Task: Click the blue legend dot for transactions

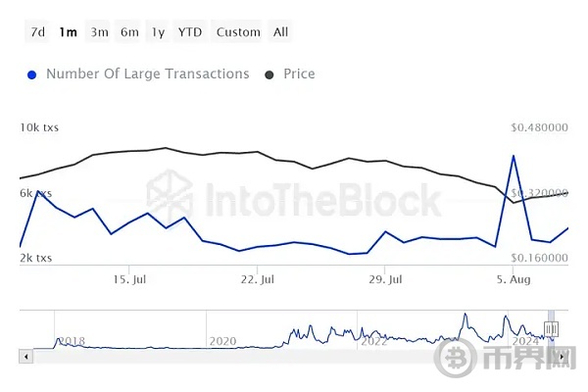Action: point(33,74)
